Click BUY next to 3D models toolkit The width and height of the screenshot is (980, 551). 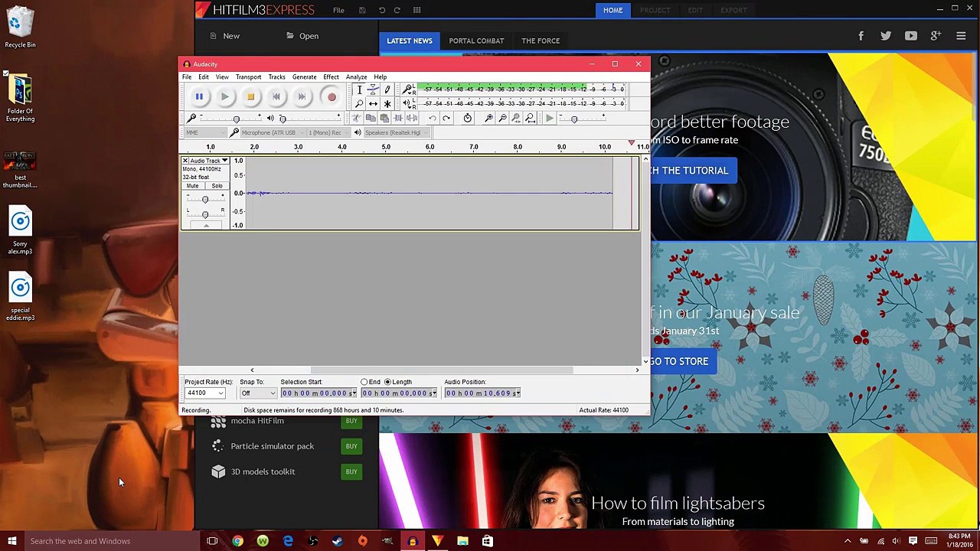pyautogui.click(x=351, y=471)
